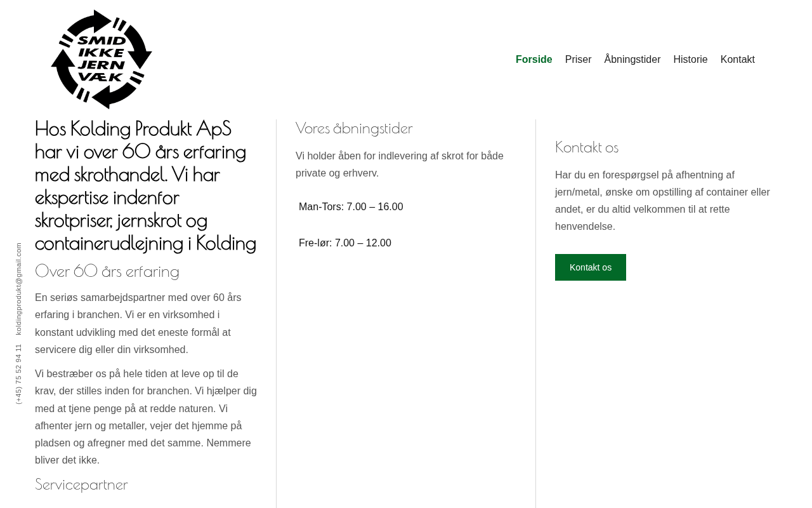Open the Forside menu item
812x508 pixels.
click(x=534, y=60)
